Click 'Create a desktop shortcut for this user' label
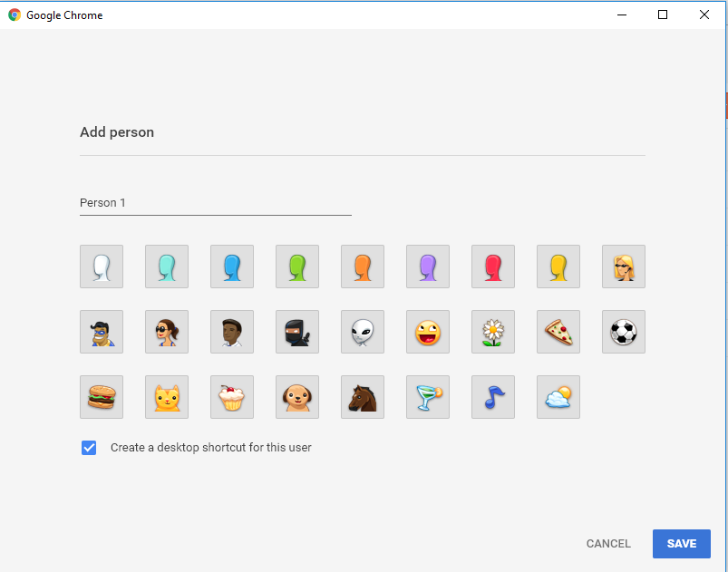This screenshot has width=728, height=572. (x=211, y=448)
